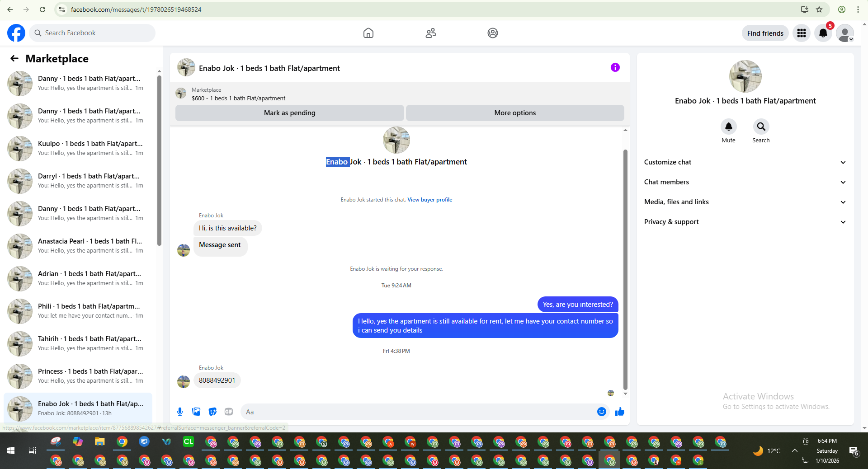The width and height of the screenshot is (868, 469).
Task: Mute the conversation using the bell icon
Action: [728, 127]
